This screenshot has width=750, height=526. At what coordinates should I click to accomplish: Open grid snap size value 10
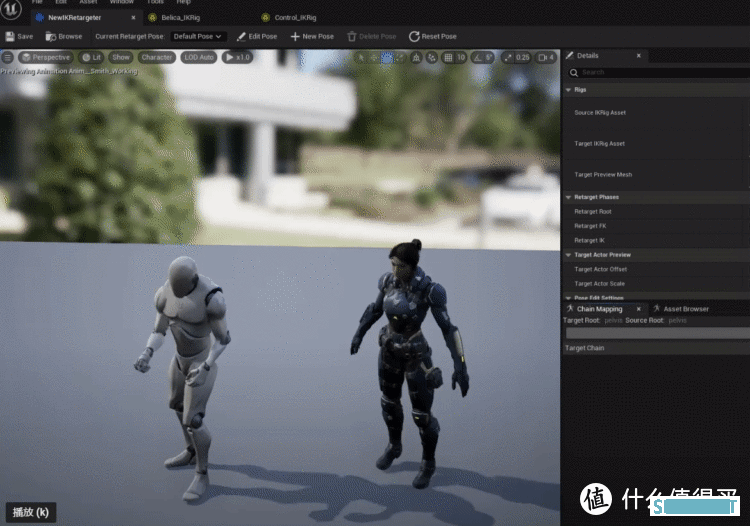(461, 57)
